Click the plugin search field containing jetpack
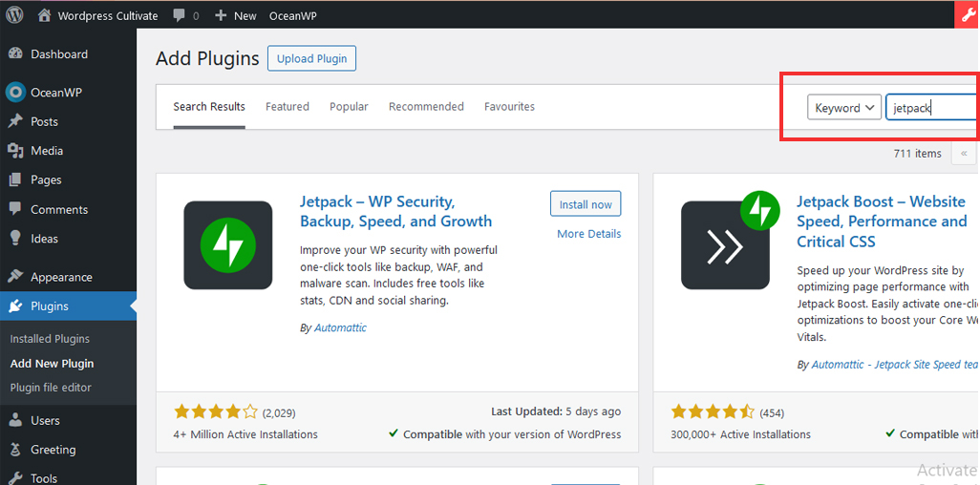The width and height of the screenshot is (980, 485). 932,108
